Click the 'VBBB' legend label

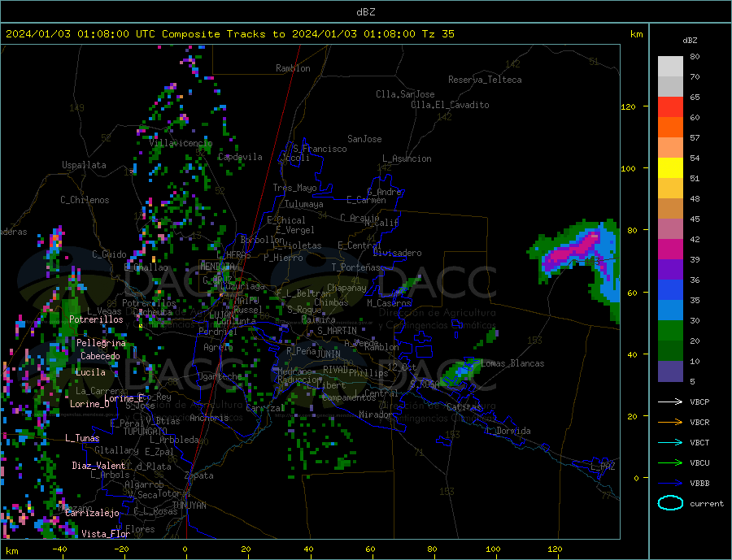699,483
